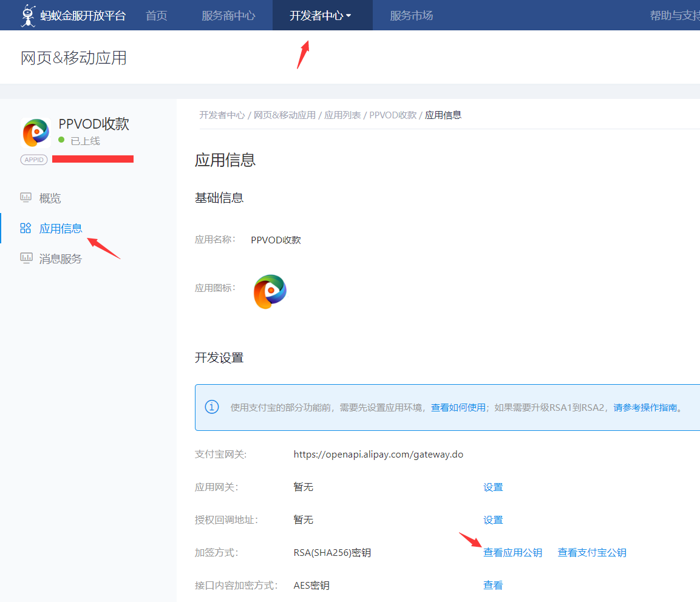
Task: Click the 应用图标 image under 基础信息
Action: pyautogui.click(x=270, y=291)
